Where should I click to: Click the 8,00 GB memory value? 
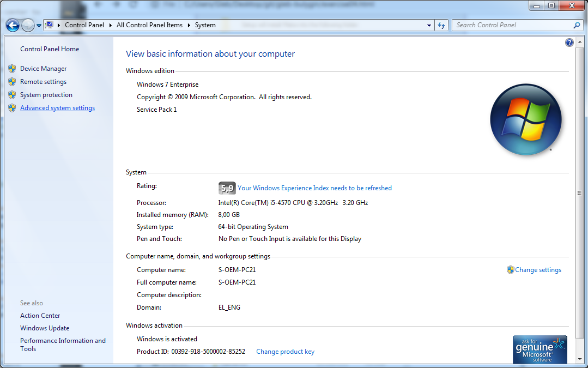229,215
